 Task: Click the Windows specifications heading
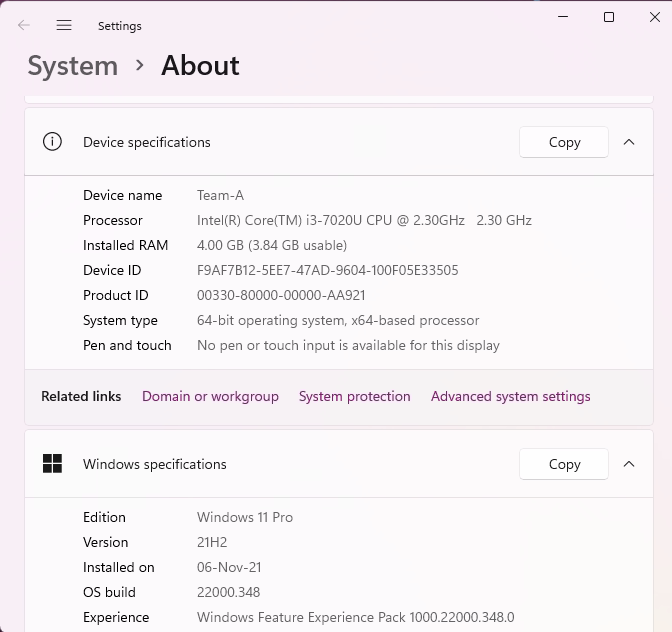click(155, 464)
